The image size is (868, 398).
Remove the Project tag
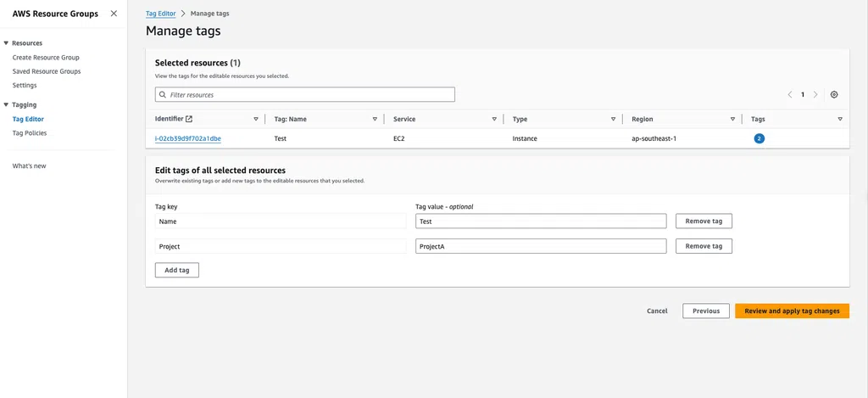point(704,246)
